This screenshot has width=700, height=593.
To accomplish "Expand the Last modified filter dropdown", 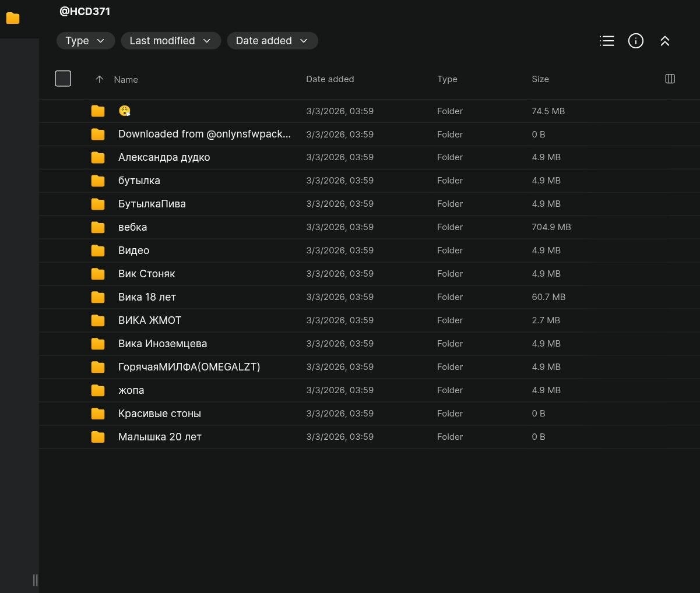I will pos(170,41).
